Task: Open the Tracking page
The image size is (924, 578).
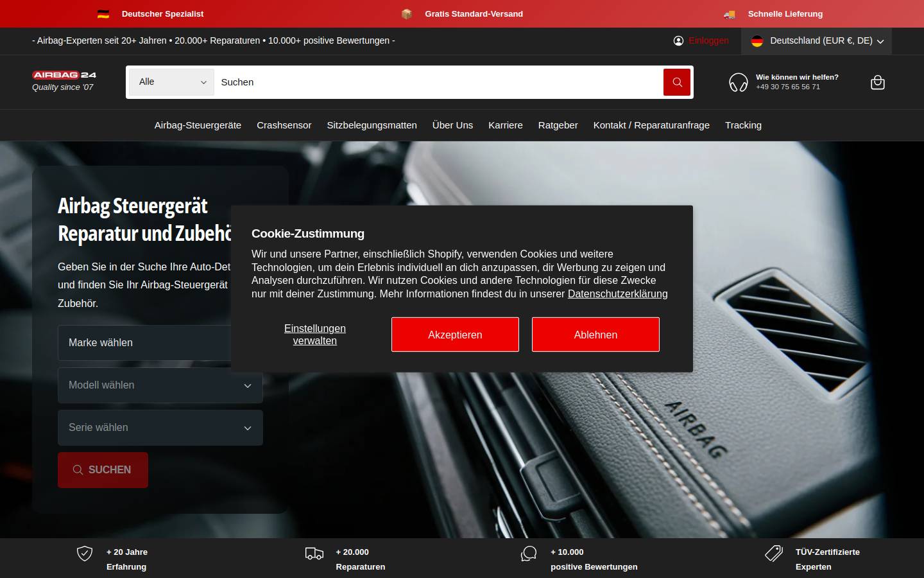Action: click(743, 125)
